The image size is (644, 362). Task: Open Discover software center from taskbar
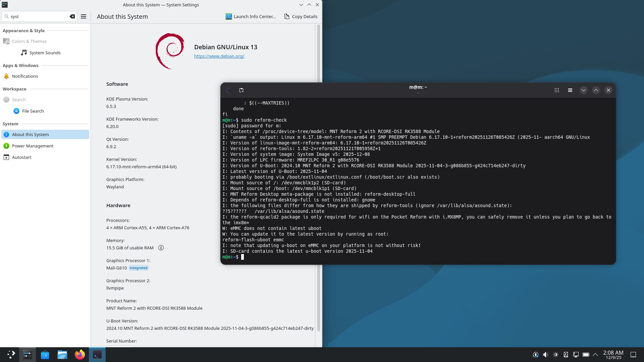[x=45, y=355]
